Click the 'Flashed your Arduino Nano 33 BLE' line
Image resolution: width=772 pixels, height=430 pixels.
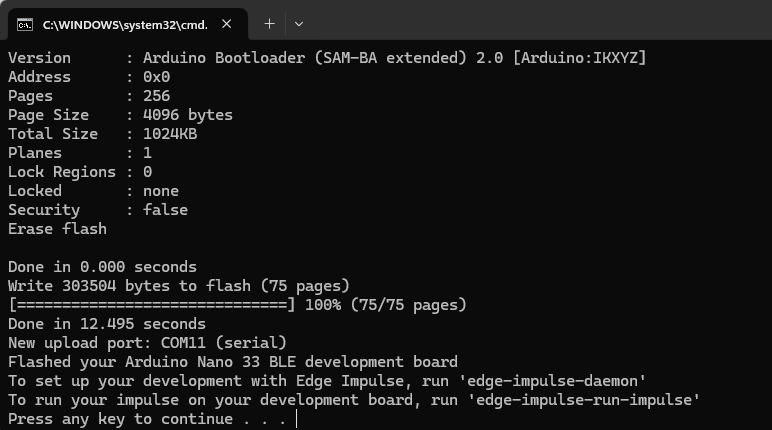point(232,362)
